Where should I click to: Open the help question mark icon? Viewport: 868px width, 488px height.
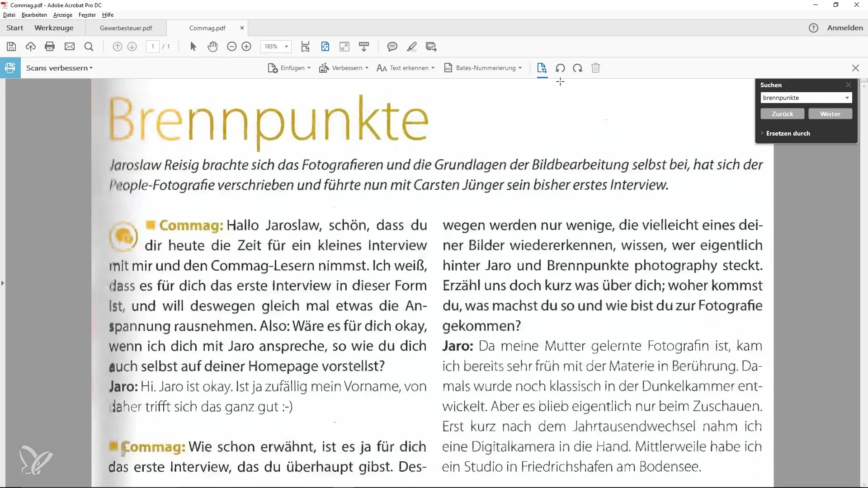point(813,28)
